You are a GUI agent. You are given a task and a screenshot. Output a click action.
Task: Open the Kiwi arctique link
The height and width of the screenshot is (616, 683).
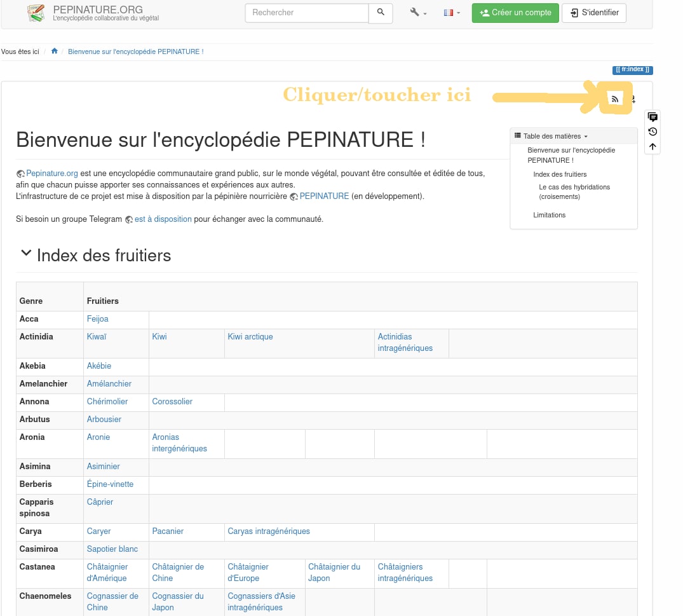pyautogui.click(x=250, y=336)
